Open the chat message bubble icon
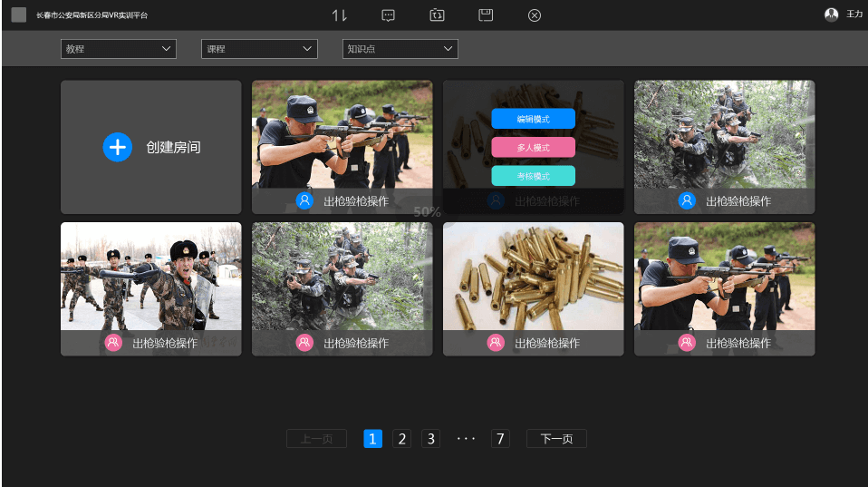This screenshot has width=868, height=487. (x=388, y=15)
